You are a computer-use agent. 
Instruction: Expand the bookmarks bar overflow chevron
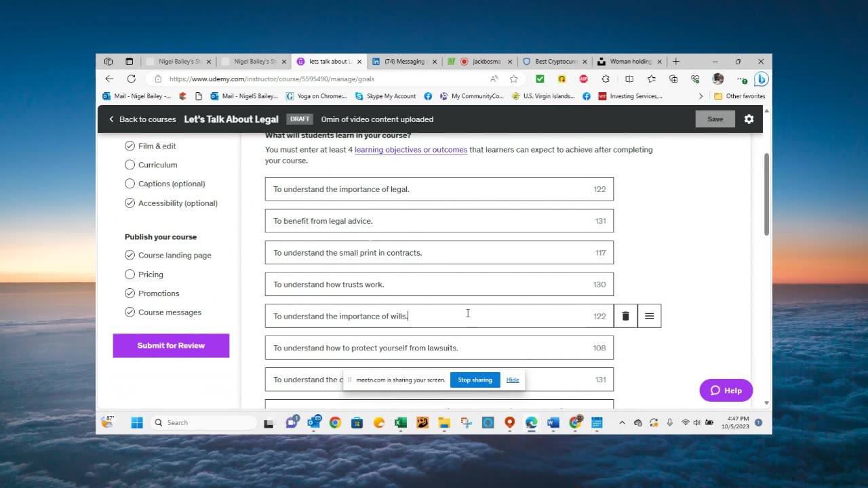(x=701, y=96)
